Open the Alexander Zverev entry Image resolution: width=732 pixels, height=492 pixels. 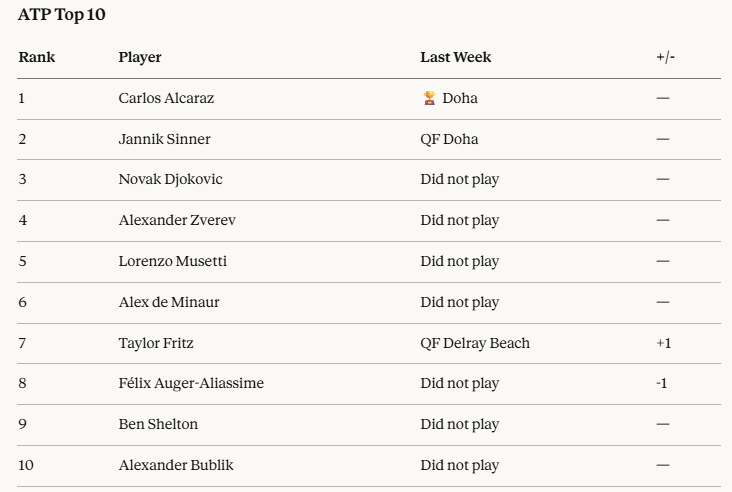click(x=177, y=220)
